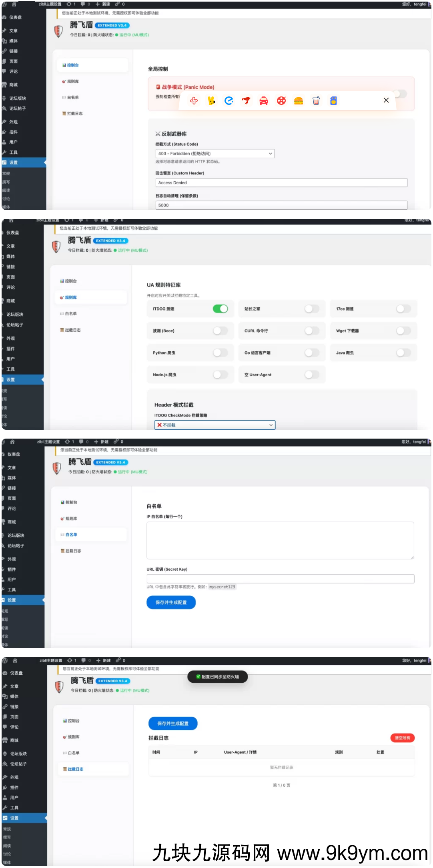
Task: Click the red taxi car icon
Action: point(264,101)
